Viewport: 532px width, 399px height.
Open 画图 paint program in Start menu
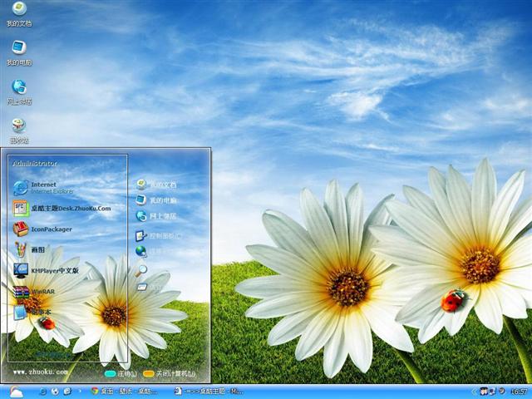pos(29,249)
